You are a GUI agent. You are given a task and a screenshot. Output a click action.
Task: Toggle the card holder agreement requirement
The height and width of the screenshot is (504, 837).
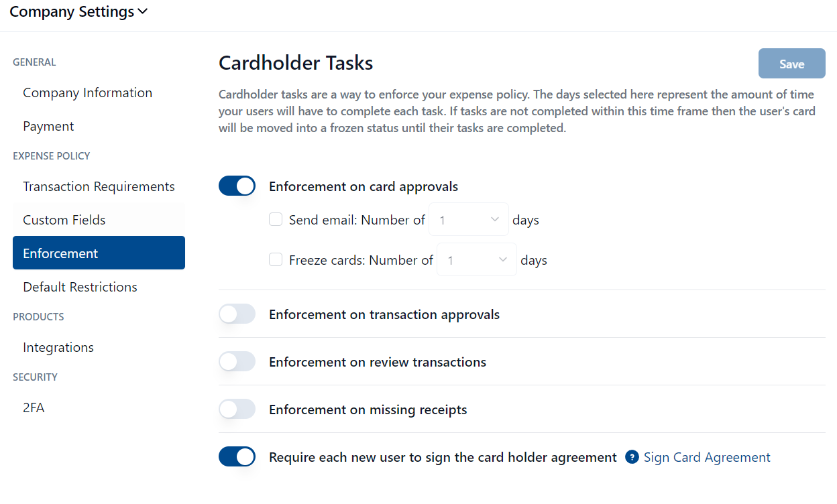[237, 457]
